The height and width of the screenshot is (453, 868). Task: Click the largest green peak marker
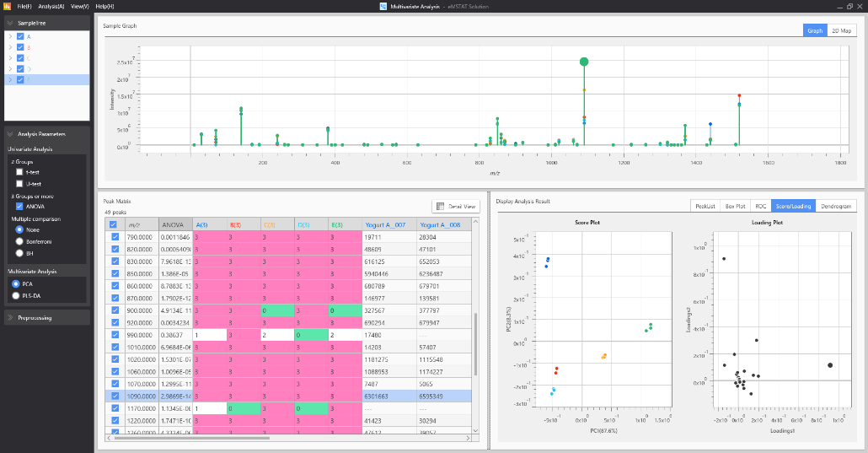(x=584, y=62)
